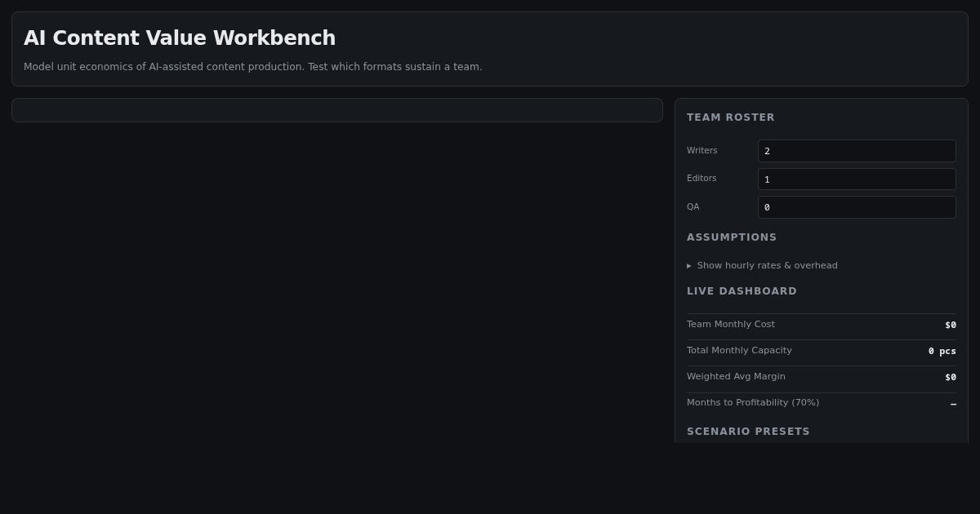Click the Team Roster heading
This screenshot has height=514, width=980.
tap(731, 117)
